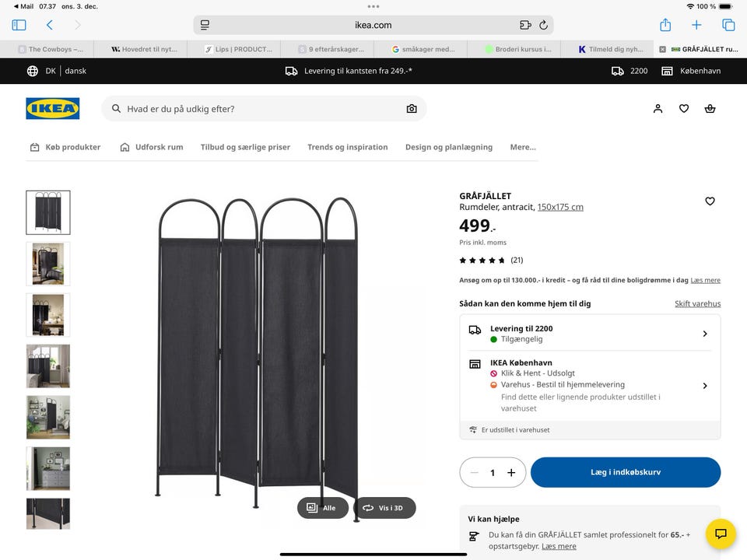Image resolution: width=747 pixels, height=560 pixels.
Task: Open the Safari sidebar icon
Action: click(19, 25)
